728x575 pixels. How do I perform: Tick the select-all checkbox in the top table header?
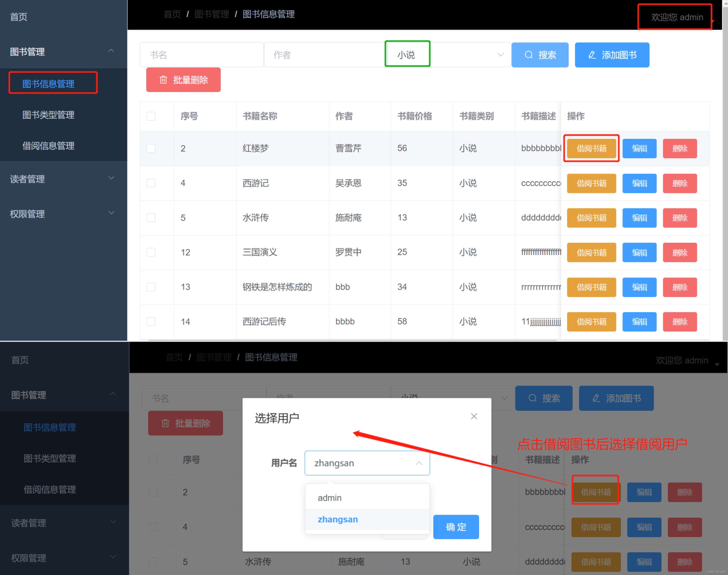[151, 116]
